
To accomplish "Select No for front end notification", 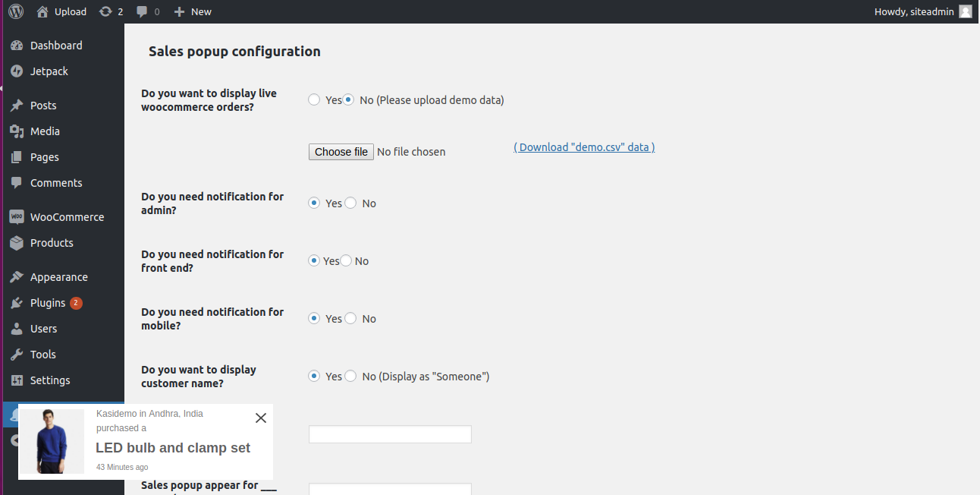I will click(x=346, y=260).
